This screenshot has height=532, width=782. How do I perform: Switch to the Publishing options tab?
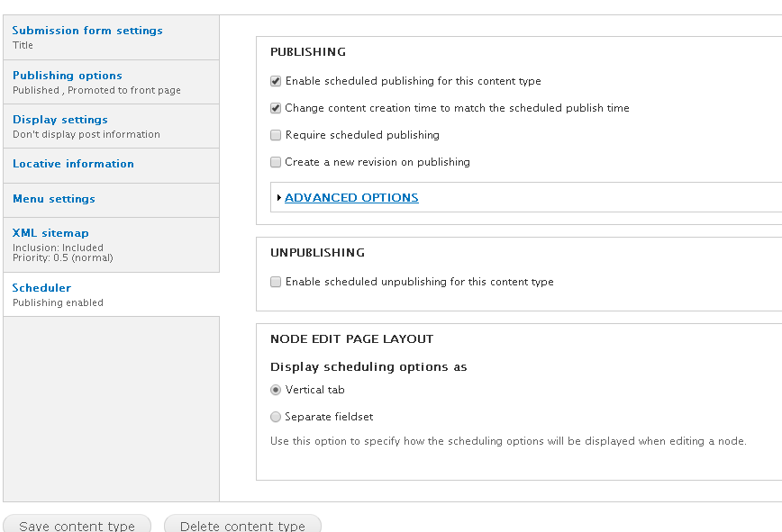(x=111, y=82)
